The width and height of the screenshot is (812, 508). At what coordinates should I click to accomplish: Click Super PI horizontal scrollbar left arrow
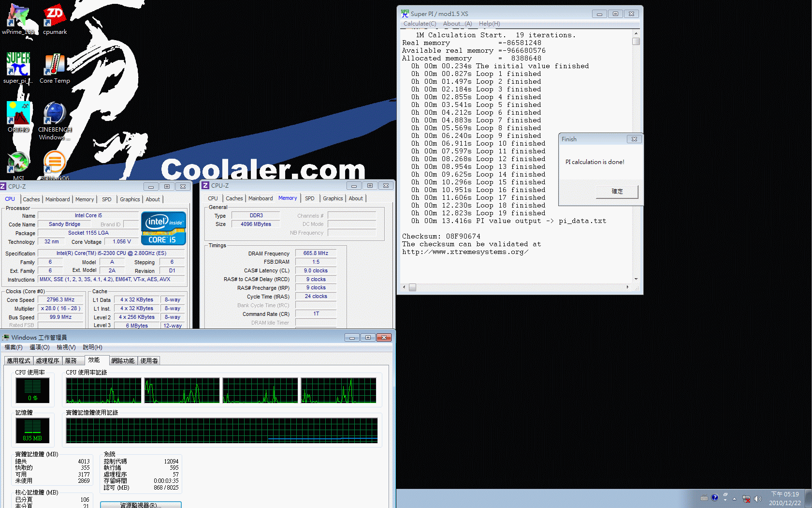(x=405, y=287)
